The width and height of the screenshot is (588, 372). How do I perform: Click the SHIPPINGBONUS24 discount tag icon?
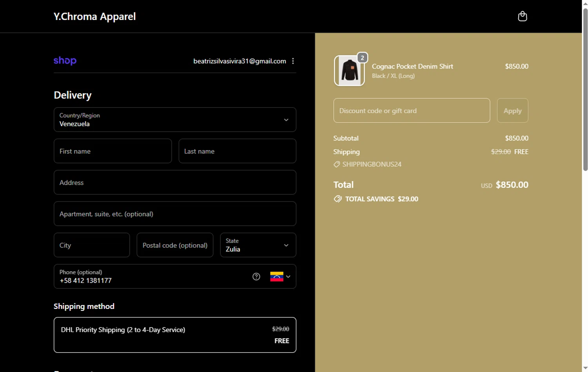click(x=337, y=165)
